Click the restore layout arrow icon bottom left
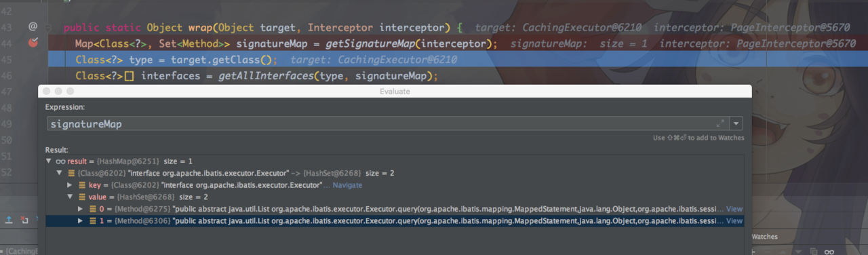Image resolution: width=868 pixels, height=255 pixels. click(x=9, y=220)
